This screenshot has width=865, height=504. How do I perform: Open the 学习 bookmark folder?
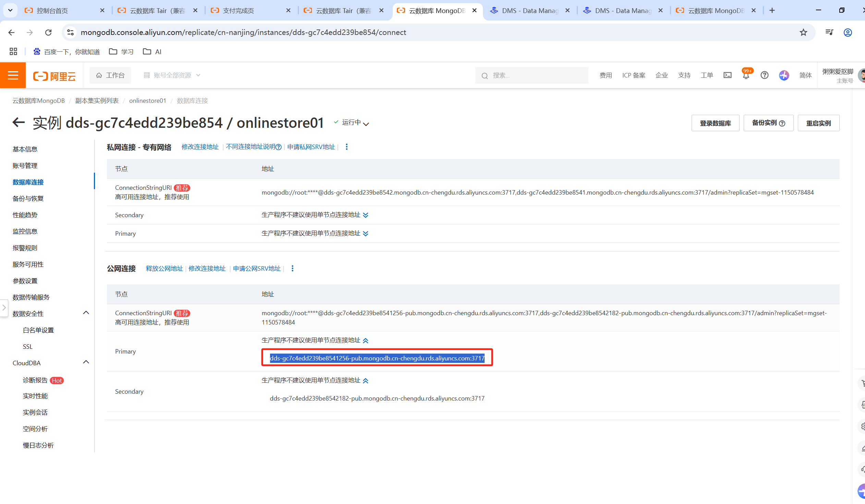click(121, 51)
